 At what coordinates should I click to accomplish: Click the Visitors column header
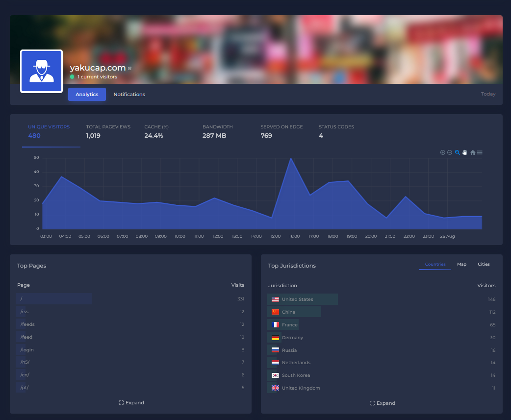[486, 286]
